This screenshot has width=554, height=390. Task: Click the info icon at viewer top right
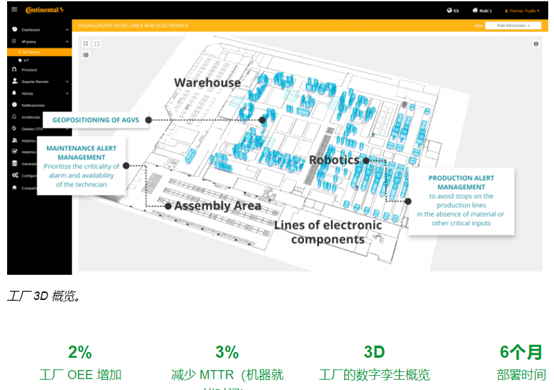(536, 44)
